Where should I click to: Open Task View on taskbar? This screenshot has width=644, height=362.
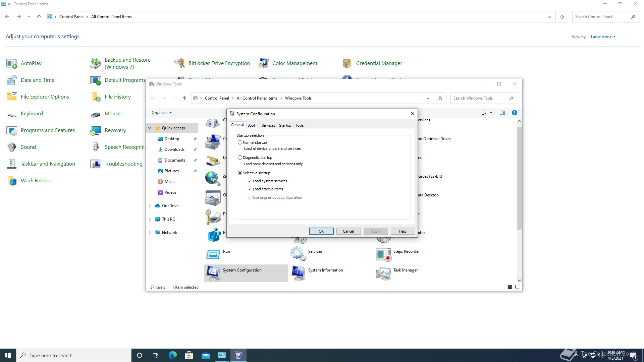155,355
